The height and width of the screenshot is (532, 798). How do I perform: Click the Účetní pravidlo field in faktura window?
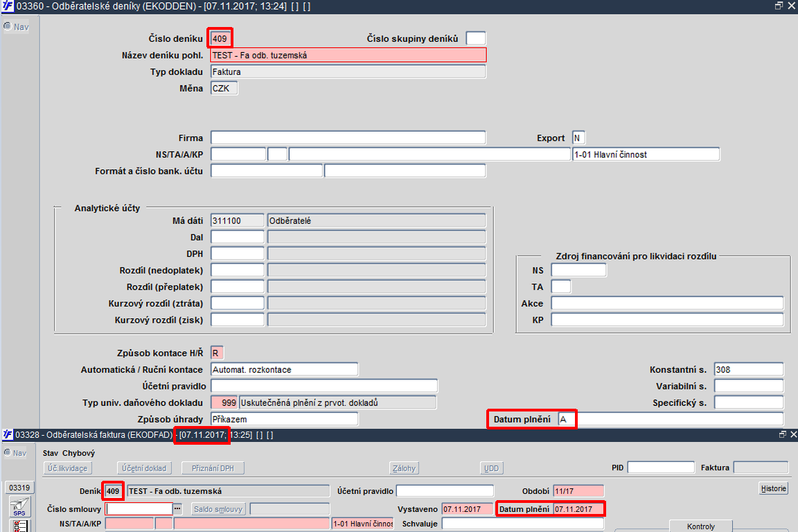point(445,490)
